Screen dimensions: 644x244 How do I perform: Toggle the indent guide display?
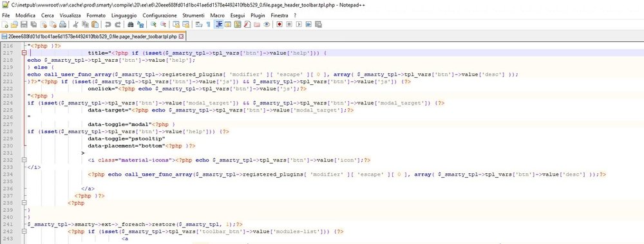pos(219,24)
